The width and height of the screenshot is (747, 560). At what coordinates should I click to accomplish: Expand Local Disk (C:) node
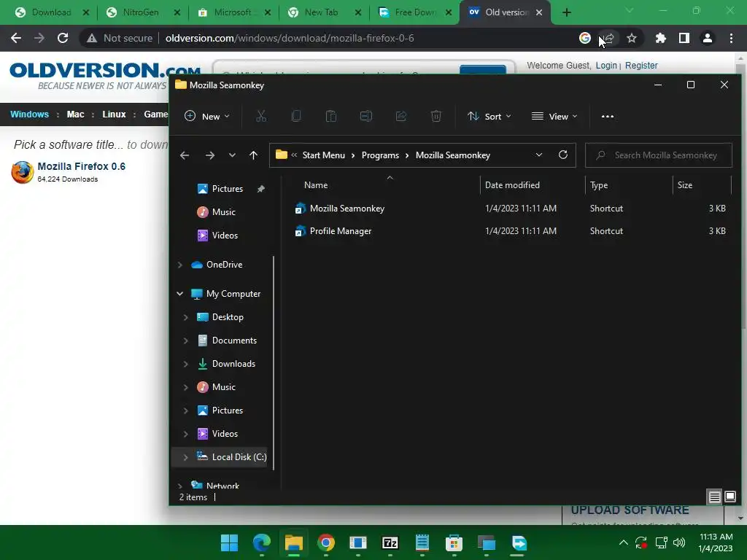tap(186, 457)
